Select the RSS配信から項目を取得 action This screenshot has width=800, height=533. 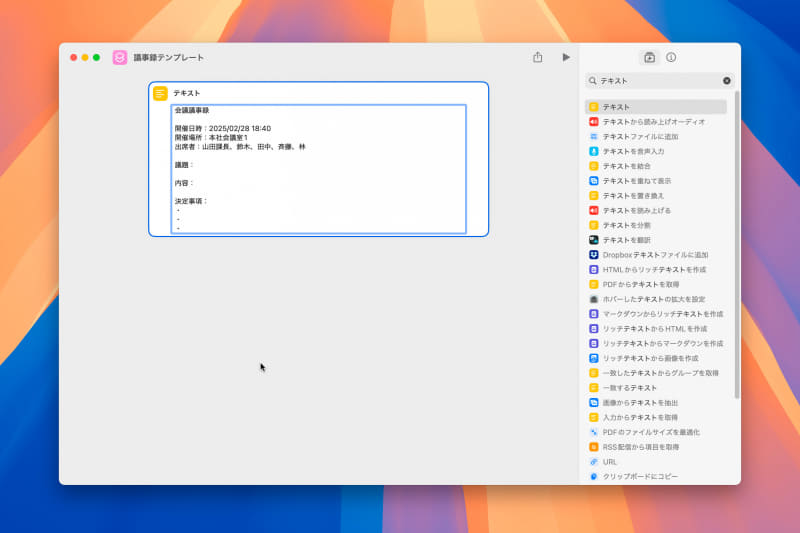pyautogui.click(x=656, y=447)
